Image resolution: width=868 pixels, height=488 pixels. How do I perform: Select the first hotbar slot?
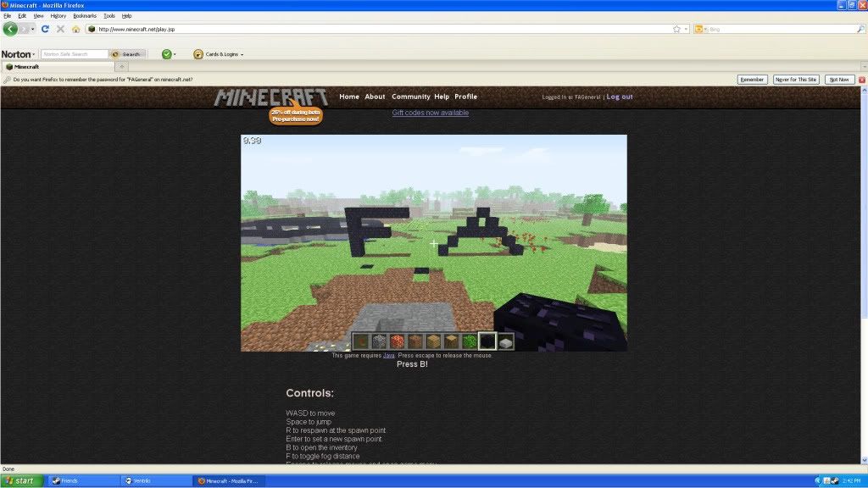pos(360,341)
